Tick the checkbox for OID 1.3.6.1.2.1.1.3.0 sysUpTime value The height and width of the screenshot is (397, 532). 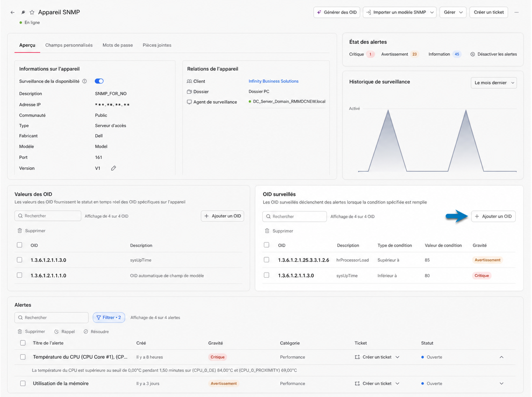[20, 260]
